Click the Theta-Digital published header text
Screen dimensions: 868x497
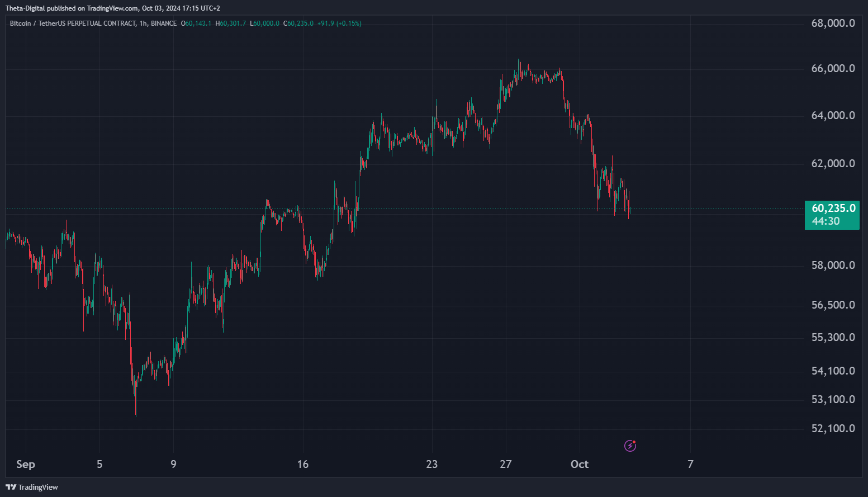point(113,8)
